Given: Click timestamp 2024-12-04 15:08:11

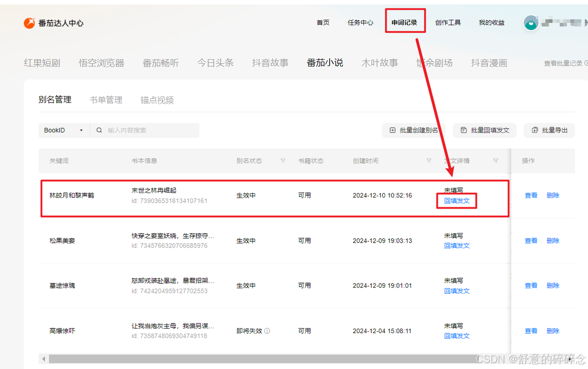Looking at the screenshot, I should pos(382,331).
